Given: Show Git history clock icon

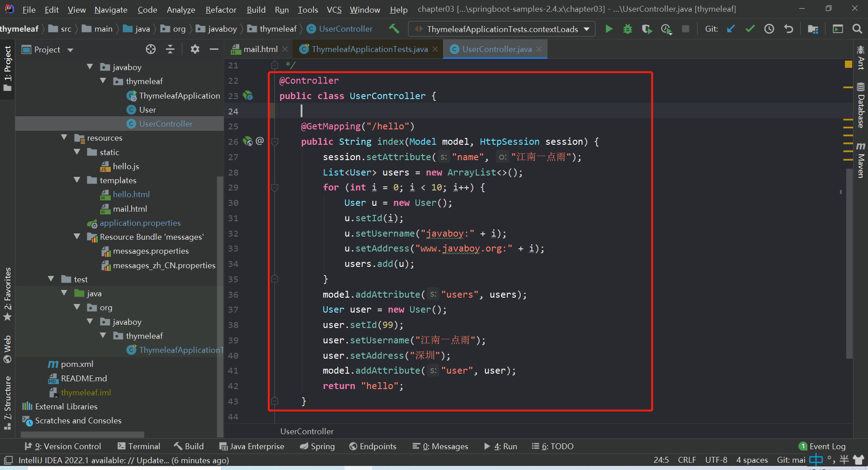Looking at the screenshot, I should pos(769,29).
